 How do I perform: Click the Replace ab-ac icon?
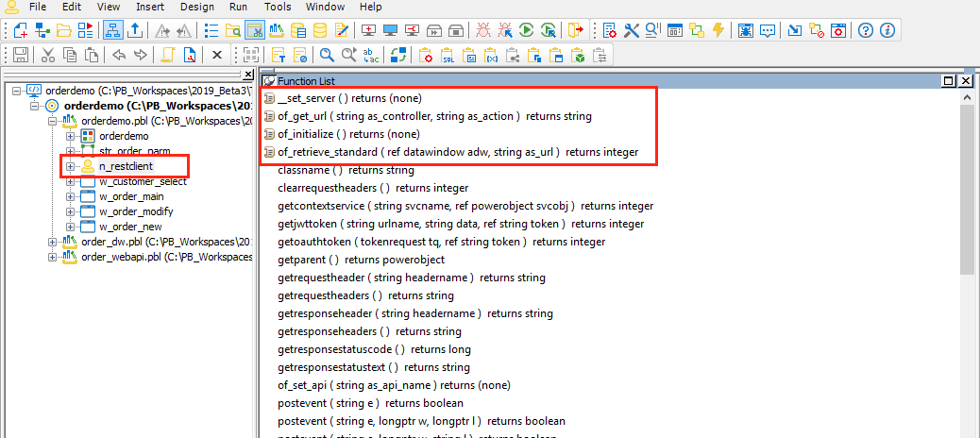coord(370,55)
